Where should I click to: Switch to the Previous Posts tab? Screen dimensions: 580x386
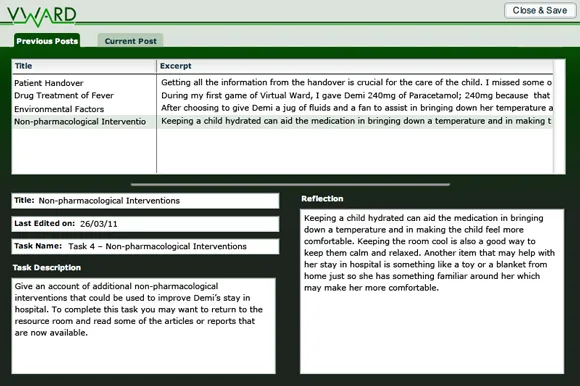[x=47, y=41]
